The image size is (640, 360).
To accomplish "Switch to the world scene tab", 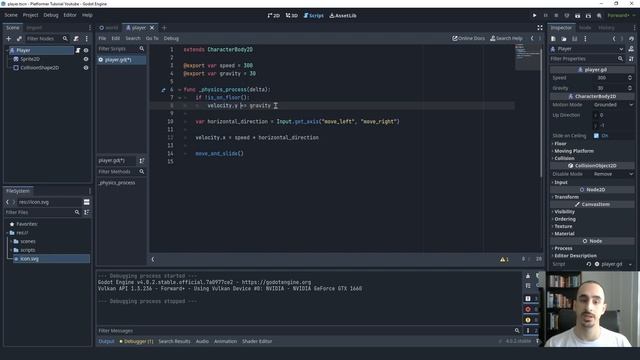I will coord(109,28).
